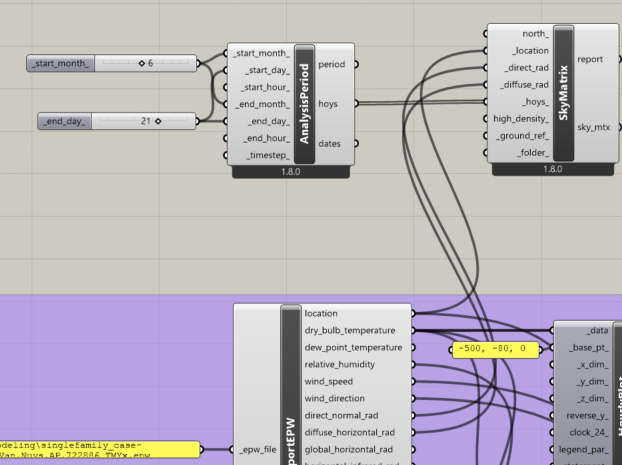Viewport: 622px width, 465px height.
Task: Click the _end_day_ input of AnalysisPeriod
Action: 269,121
